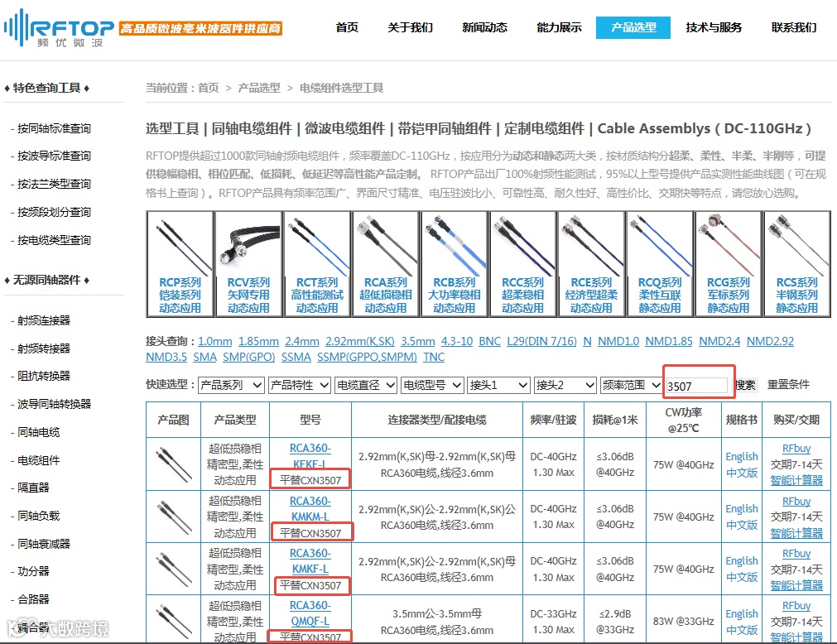Open 电缆组件 category

coord(38,461)
